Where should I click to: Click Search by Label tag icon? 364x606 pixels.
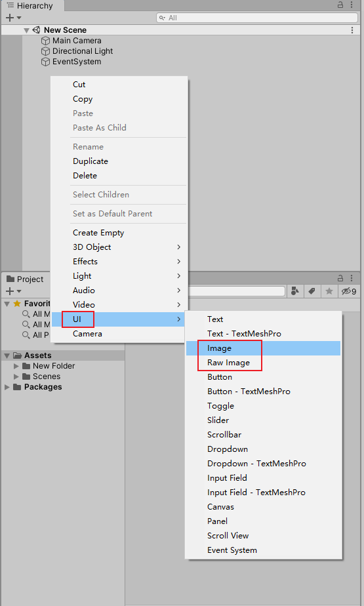312,291
